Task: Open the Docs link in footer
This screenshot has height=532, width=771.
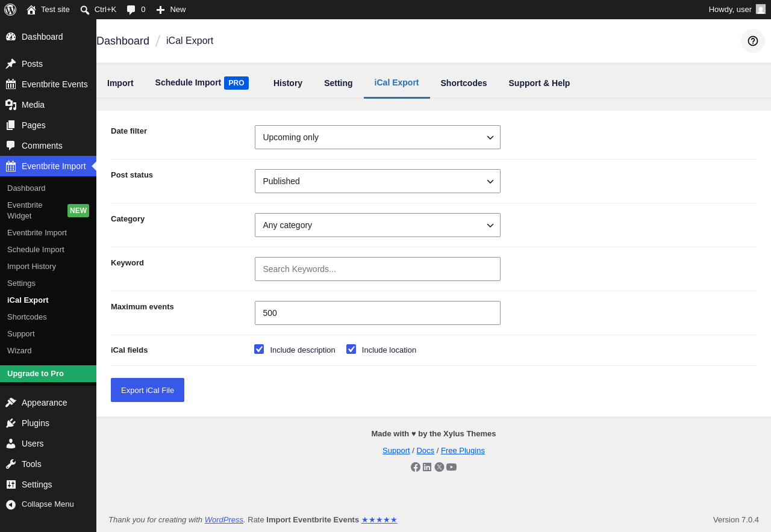Action: [x=425, y=450]
